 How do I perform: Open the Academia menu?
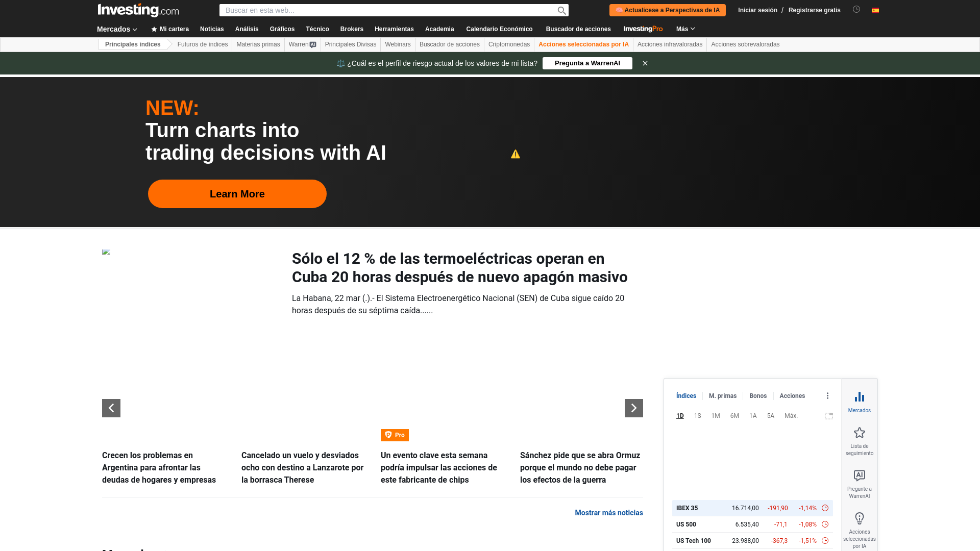(439, 29)
